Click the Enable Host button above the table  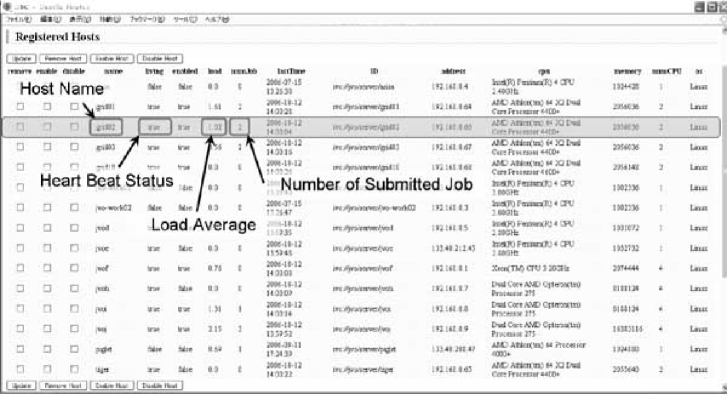[112, 59]
